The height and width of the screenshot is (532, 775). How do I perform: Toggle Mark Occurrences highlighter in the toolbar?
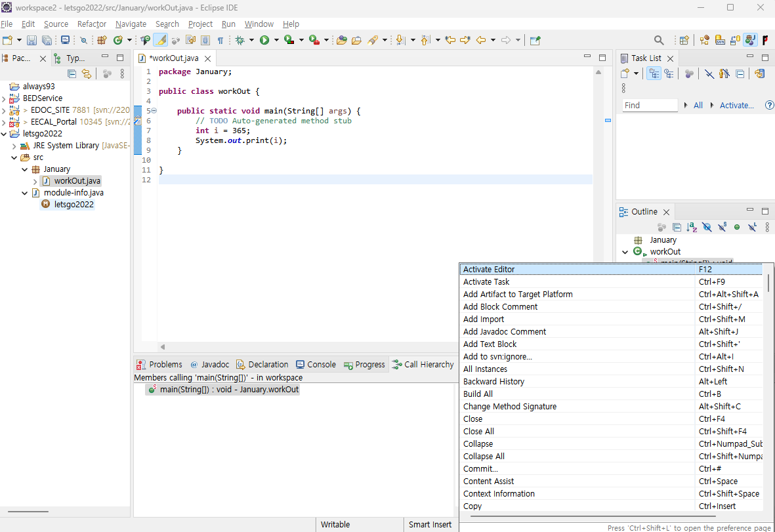click(x=160, y=41)
